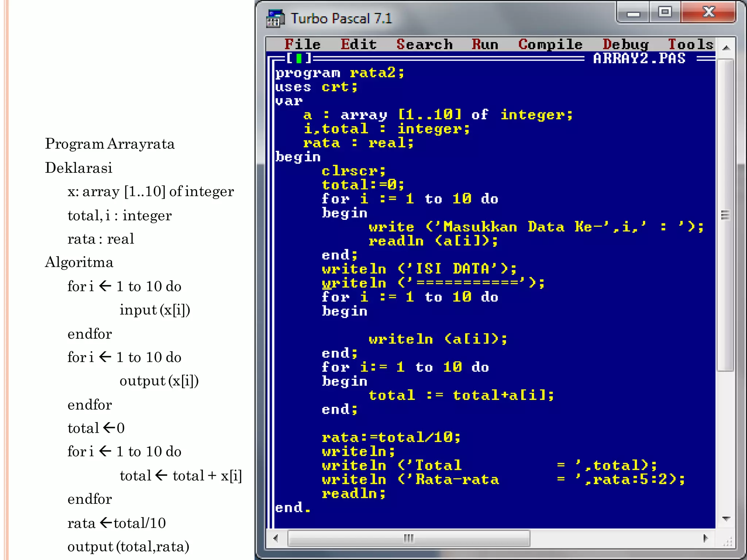Click the 'output (total,rata)' pseudocode text
This screenshot has width=747, height=560.
(128, 547)
